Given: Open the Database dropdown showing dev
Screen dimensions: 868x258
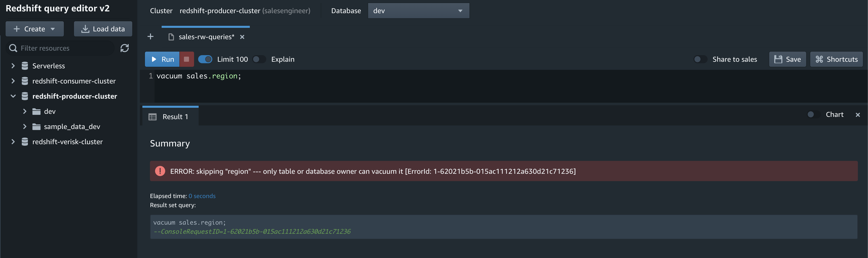Looking at the screenshot, I should [x=419, y=11].
